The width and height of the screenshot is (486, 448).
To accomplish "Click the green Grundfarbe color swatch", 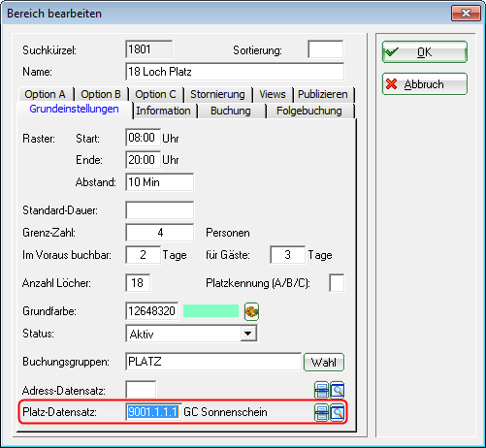I will pos(211,311).
